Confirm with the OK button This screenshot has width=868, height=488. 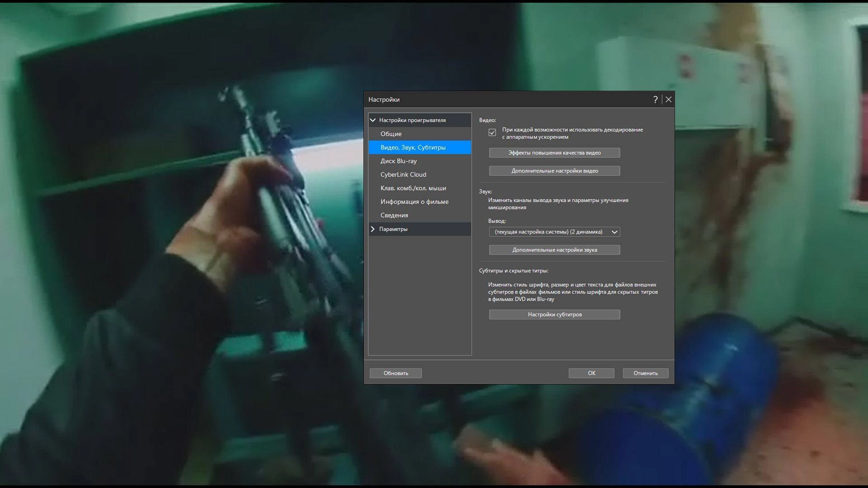[591, 373]
